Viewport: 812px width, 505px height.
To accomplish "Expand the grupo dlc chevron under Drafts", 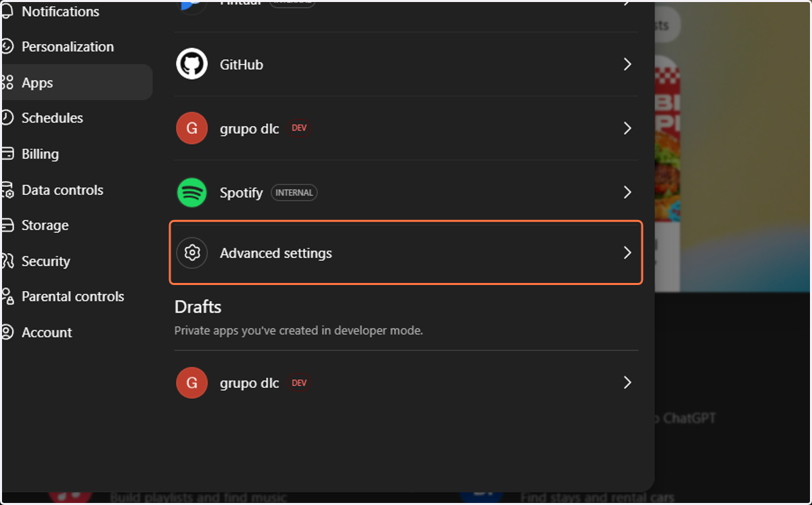I will tap(627, 382).
